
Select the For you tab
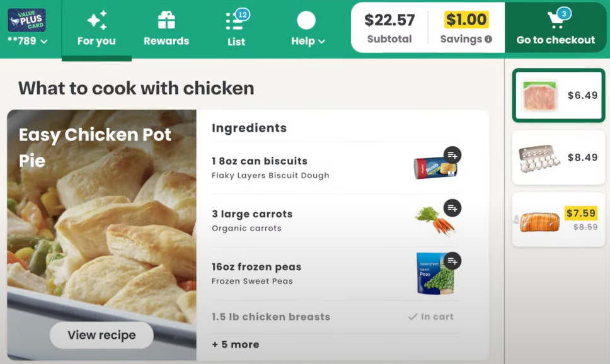[x=96, y=30]
